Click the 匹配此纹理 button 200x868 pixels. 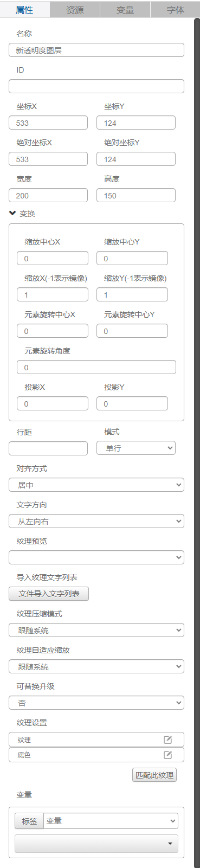(x=154, y=775)
